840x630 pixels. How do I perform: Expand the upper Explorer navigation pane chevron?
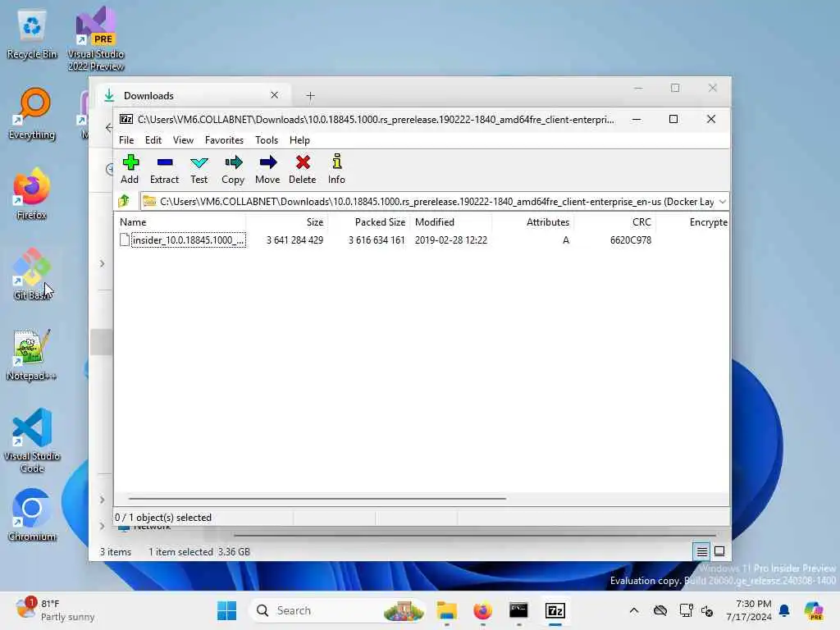[102, 263]
